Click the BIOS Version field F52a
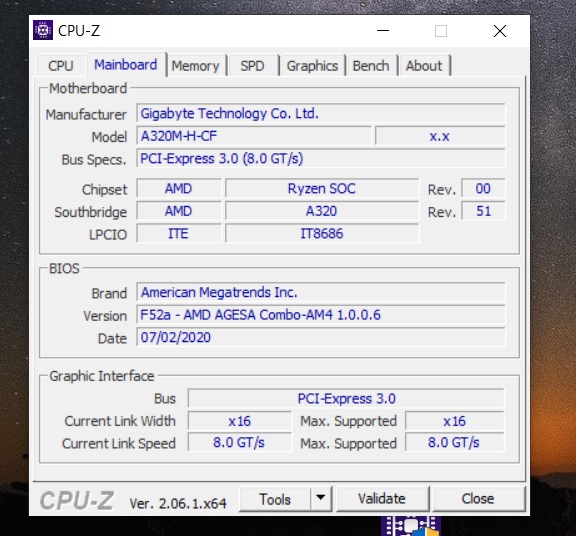576x536 pixels. (321, 315)
